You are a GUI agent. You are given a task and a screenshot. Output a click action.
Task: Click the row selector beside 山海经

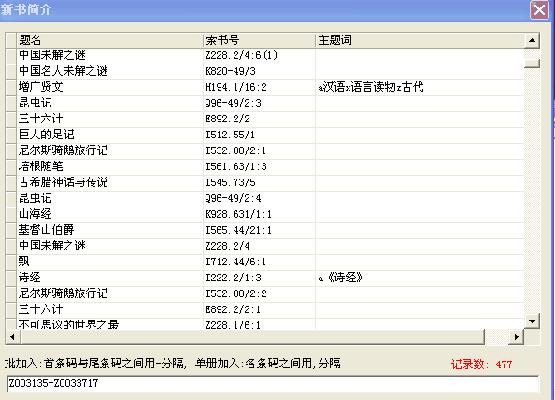click(11, 214)
